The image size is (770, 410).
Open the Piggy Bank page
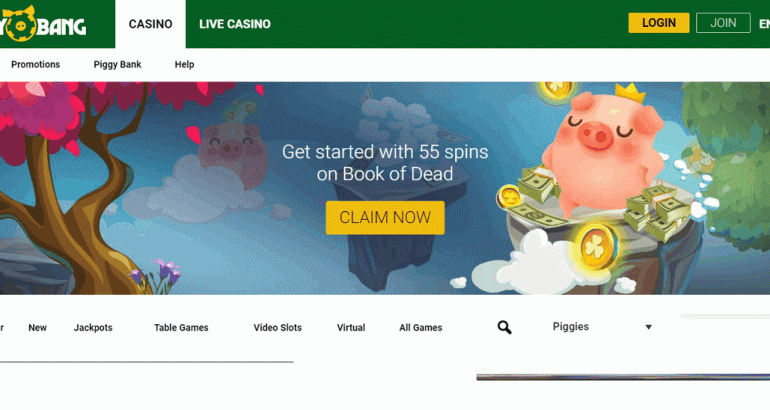coord(117,64)
